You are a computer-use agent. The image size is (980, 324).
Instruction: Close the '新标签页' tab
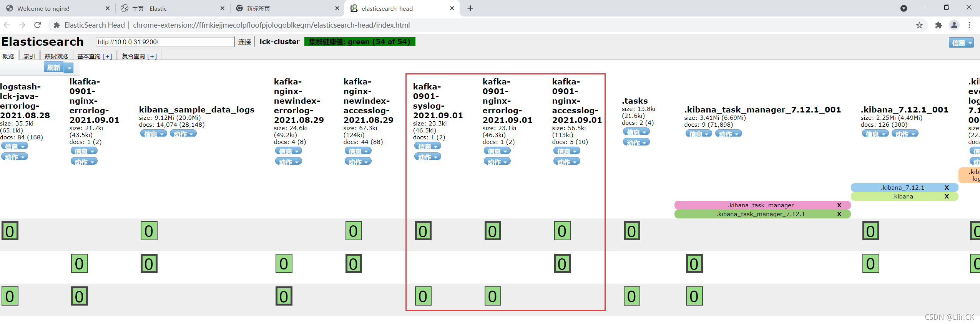click(337, 8)
